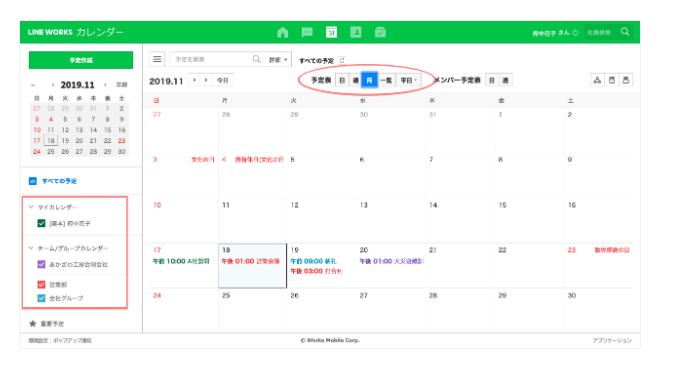Open the 平日 view dropdown

click(408, 80)
